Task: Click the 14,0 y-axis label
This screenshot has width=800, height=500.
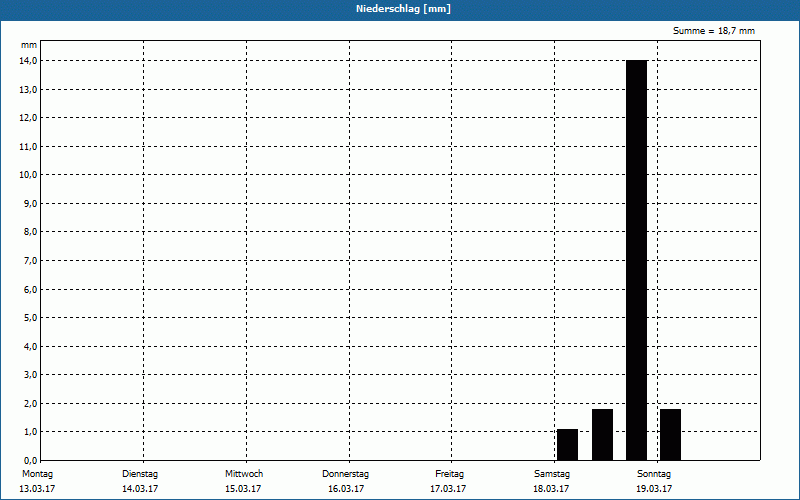Action: 29,61
